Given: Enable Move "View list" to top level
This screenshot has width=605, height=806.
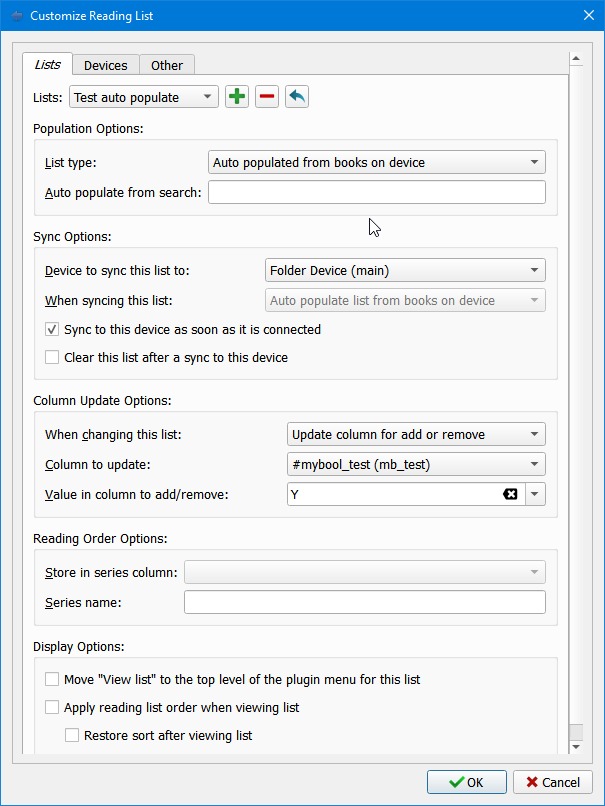Looking at the screenshot, I should point(52,679).
